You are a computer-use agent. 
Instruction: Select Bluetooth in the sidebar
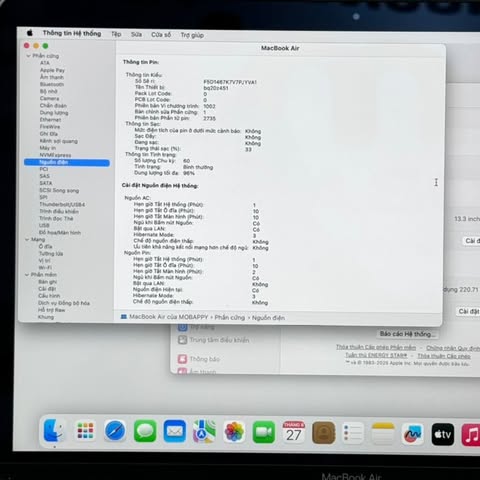52,84
